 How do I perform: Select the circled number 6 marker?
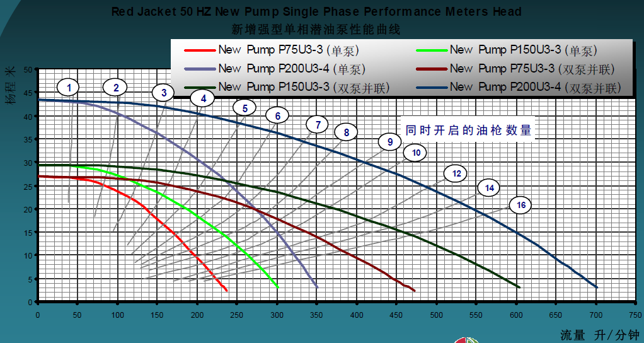277,115
